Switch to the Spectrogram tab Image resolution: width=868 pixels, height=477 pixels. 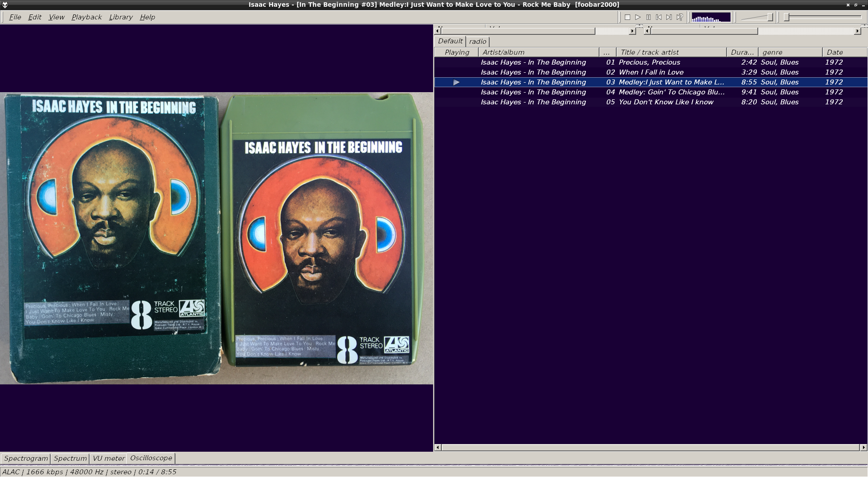(x=26, y=458)
